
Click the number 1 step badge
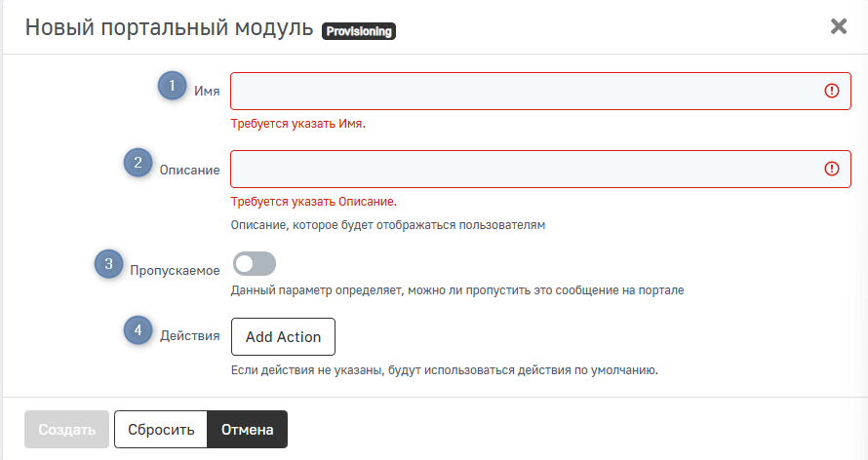173,86
